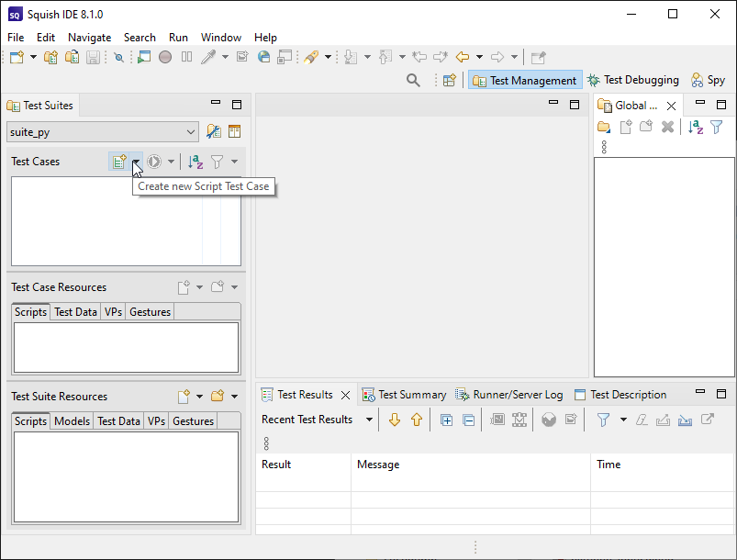Switch to the Test Debugging perspective

(x=633, y=80)
